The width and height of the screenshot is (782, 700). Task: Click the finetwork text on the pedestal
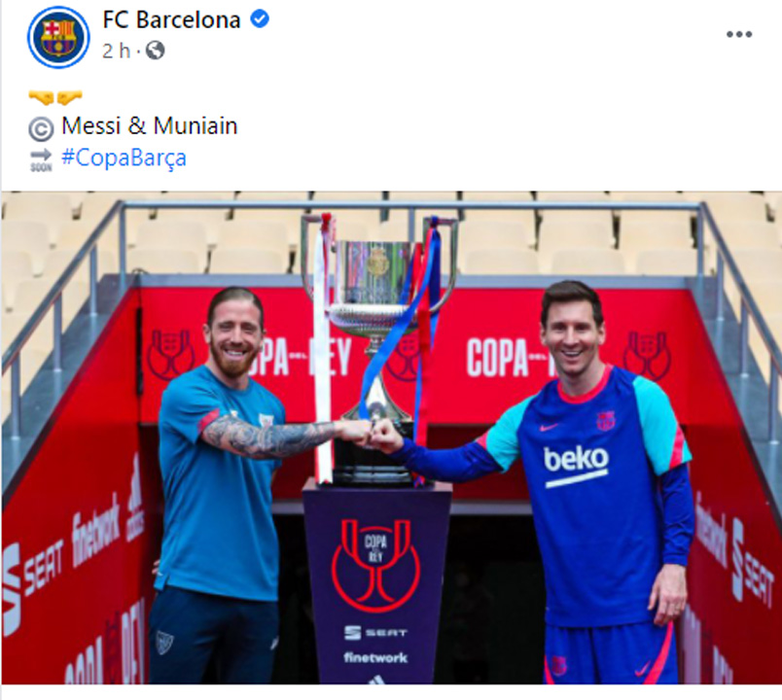pos(375,657)
